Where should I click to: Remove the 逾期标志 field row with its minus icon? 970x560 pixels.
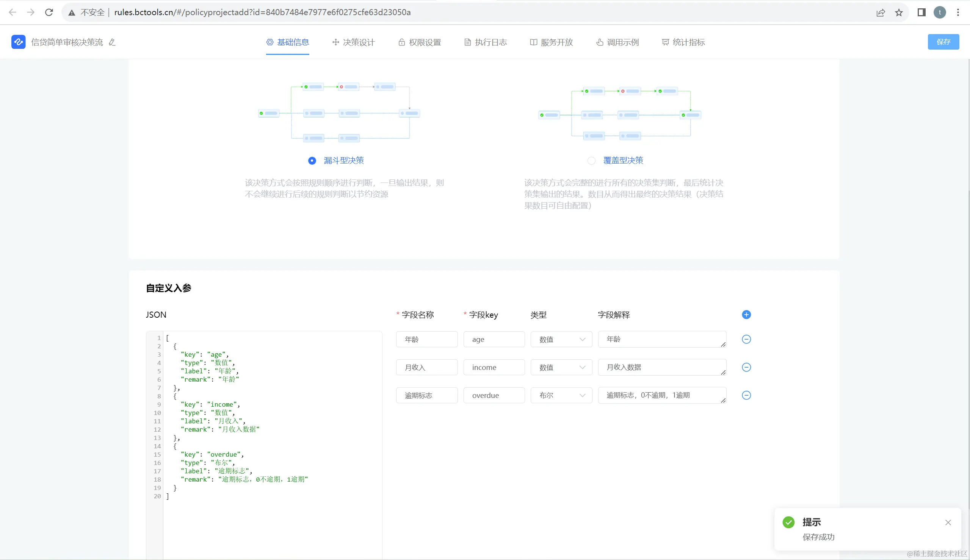[x=746, y=395]
